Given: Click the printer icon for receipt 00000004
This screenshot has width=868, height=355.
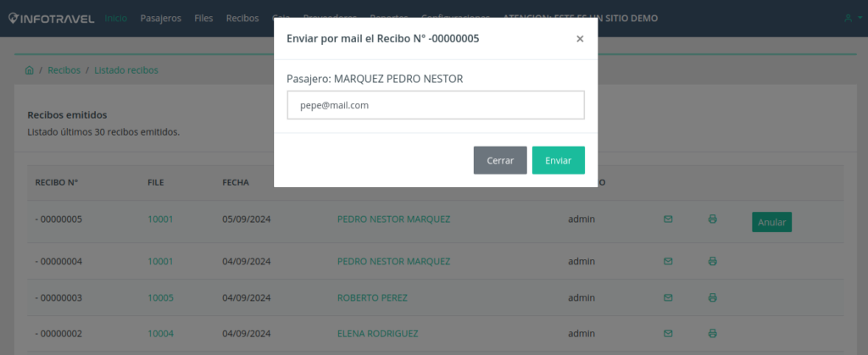Looking at the screenshot, I should click(x=712, y=261).
